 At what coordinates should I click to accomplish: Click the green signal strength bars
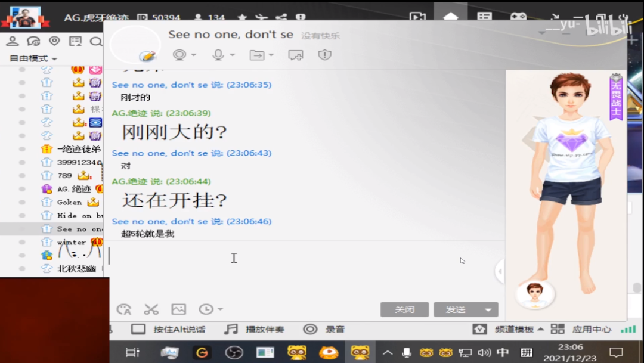point(628,329)
